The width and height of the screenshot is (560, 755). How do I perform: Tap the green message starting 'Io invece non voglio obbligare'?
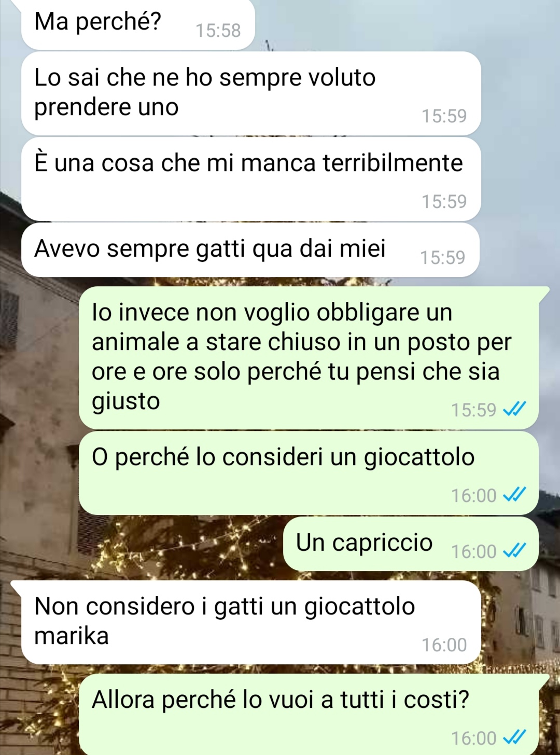(x=309, y=357)
